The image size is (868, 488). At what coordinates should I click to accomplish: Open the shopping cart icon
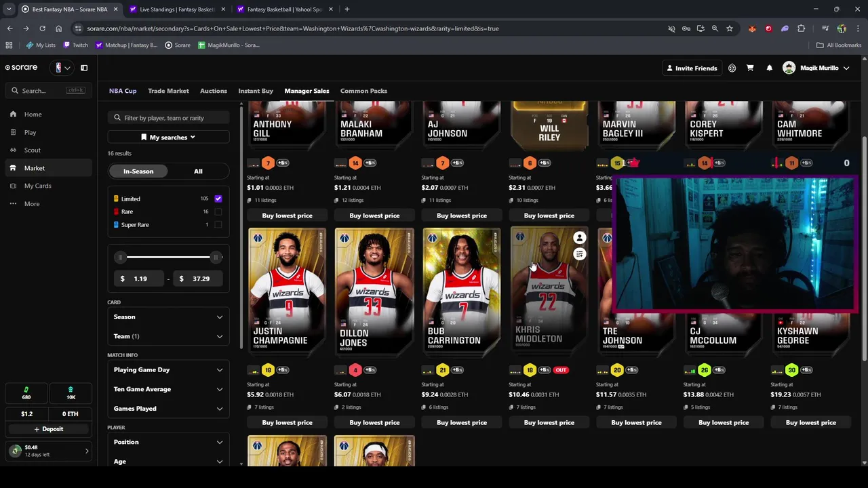pos(750,68)
